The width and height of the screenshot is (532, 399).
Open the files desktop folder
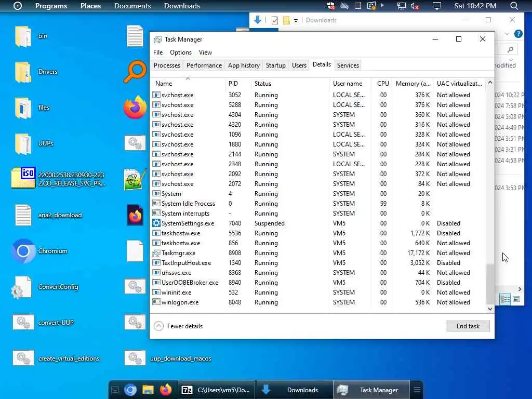pos(23,108)
